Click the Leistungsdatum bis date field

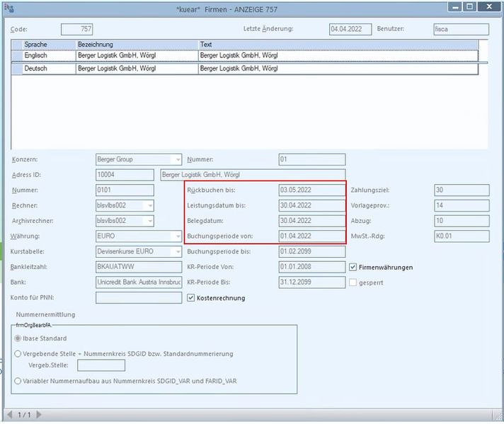[x=312, y=205]
